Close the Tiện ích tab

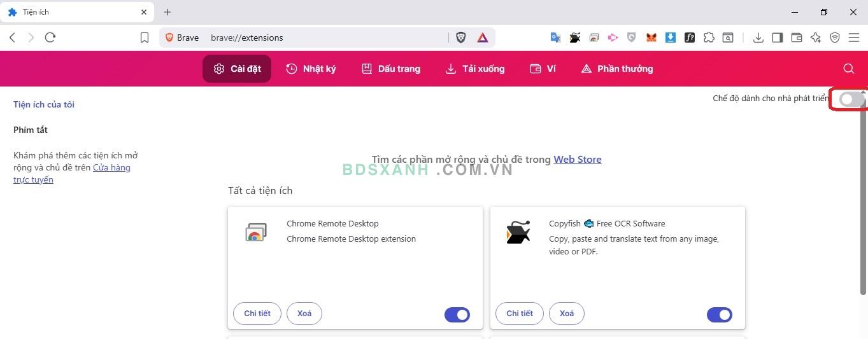[144, 12]
